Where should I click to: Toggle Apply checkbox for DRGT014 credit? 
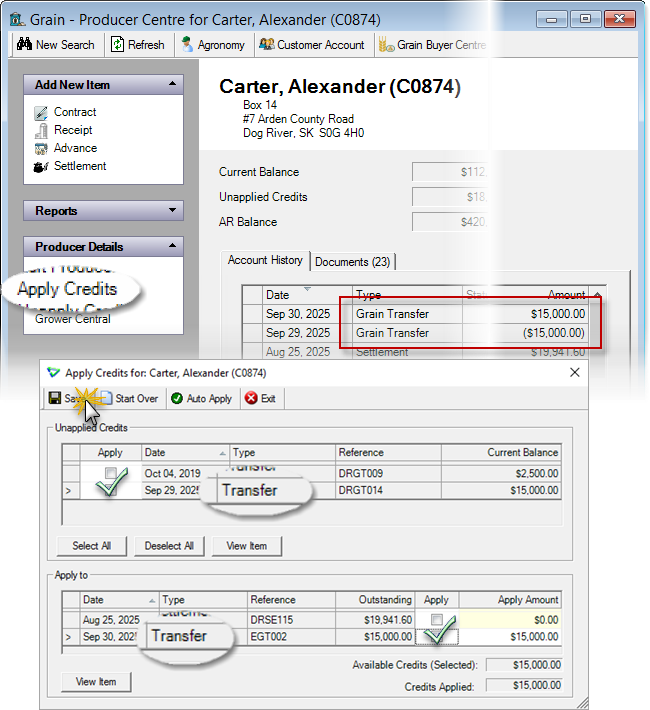click(111, 490)
